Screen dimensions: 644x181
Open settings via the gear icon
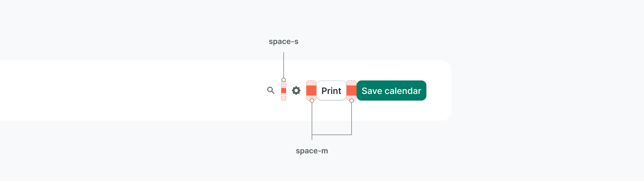pos(296,90)
